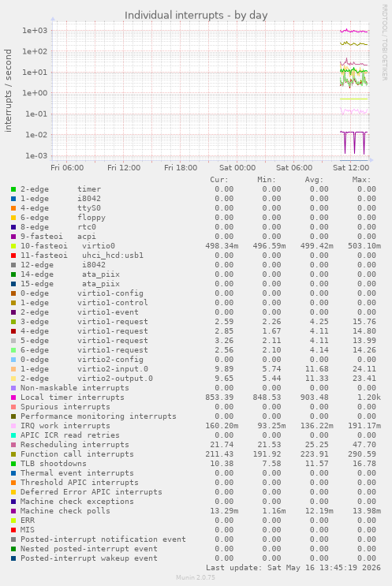Click the yellow-green virtio0 legend swatch
The image size is (392, 586).
(13, 246)
